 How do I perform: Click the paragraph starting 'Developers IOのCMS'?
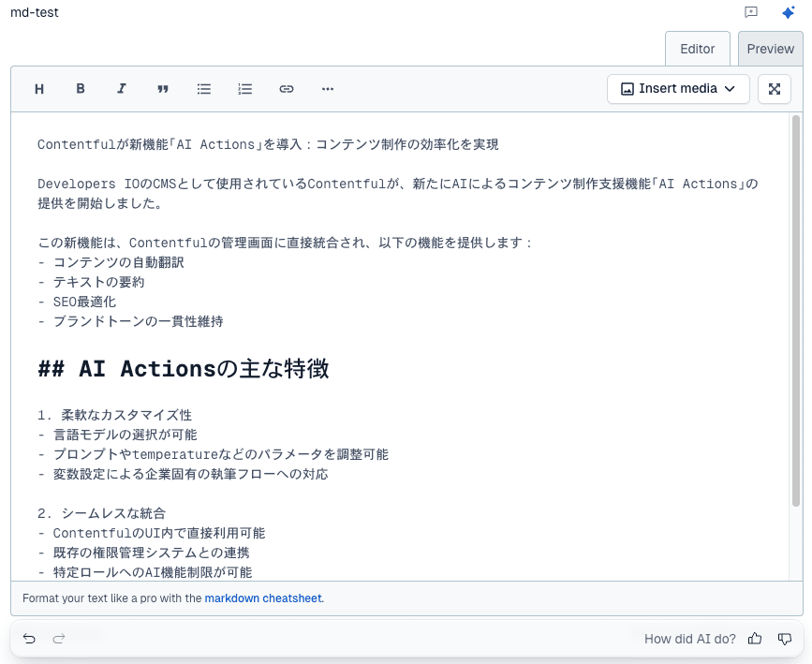[x=398, y=193]
